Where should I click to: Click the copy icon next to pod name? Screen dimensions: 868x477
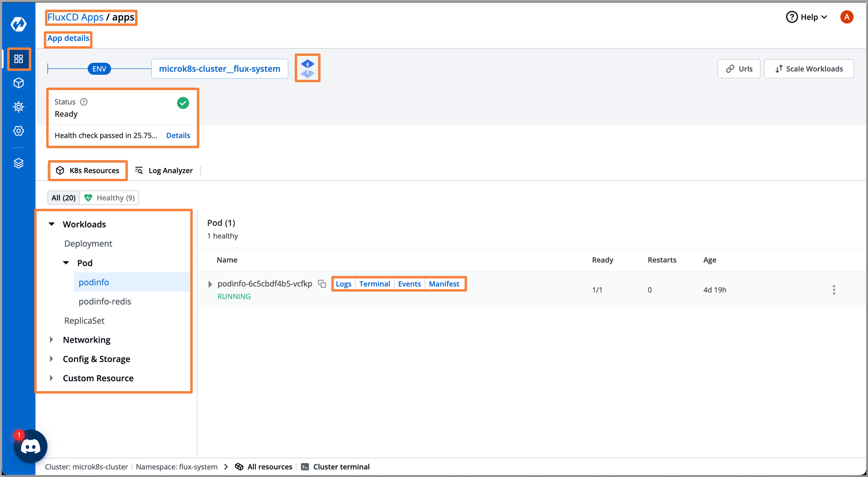pyautogui.click(x=322, y=284)
